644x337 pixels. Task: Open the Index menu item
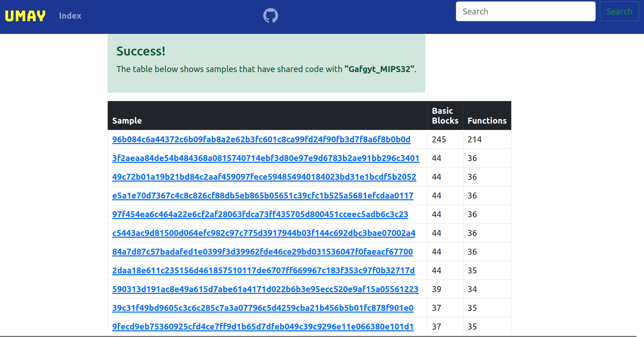pyautogui.click(x=70, y=16)
